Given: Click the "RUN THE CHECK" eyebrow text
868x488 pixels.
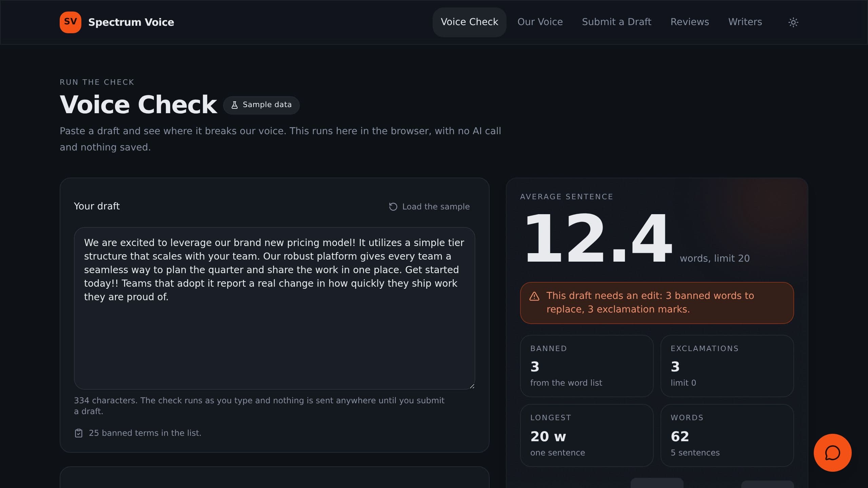Looking at the screenshot, I should coord(97,82).
